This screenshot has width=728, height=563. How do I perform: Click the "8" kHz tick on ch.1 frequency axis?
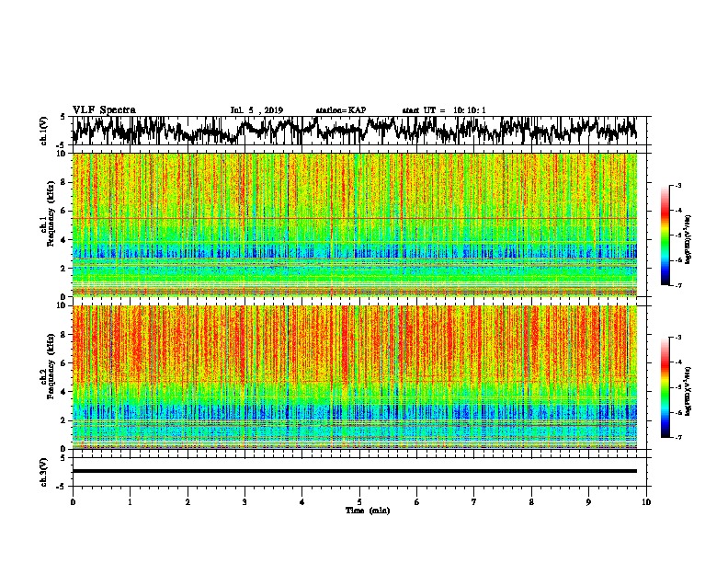click(63, 182)
